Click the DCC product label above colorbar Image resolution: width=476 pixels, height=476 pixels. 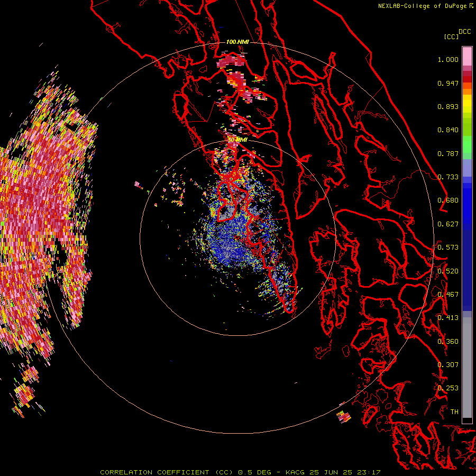[464, 32]
